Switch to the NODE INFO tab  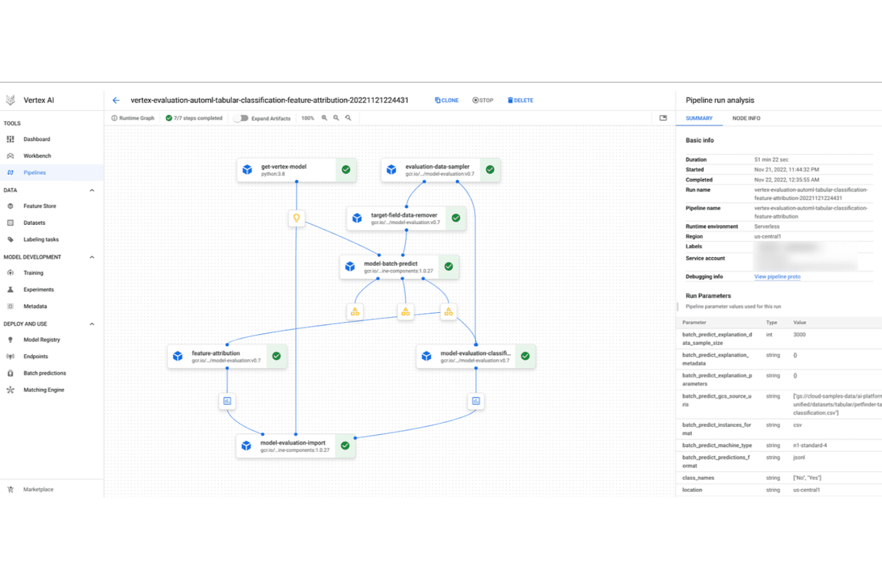pyautogui.click(x=746, y=118)
